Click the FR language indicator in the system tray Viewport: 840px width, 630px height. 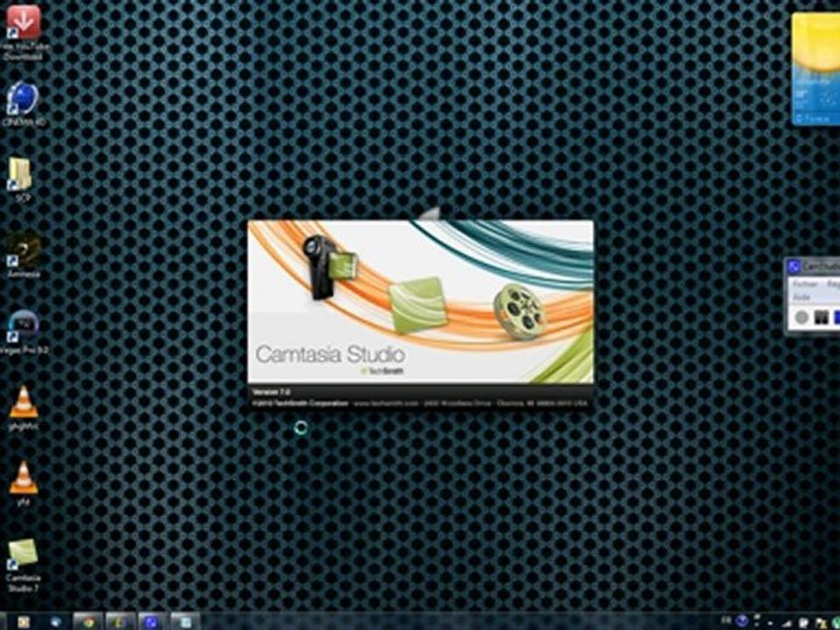[x=726, y=621]
